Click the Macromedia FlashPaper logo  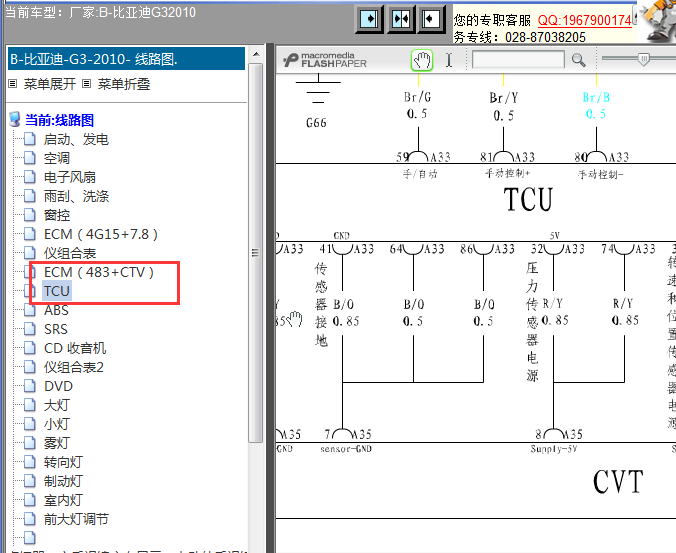tap(325, 60)
